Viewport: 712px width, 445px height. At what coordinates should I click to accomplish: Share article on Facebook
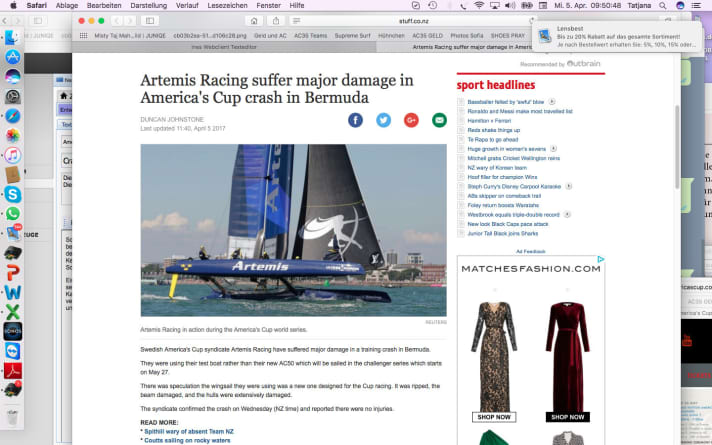click(355, 120)
